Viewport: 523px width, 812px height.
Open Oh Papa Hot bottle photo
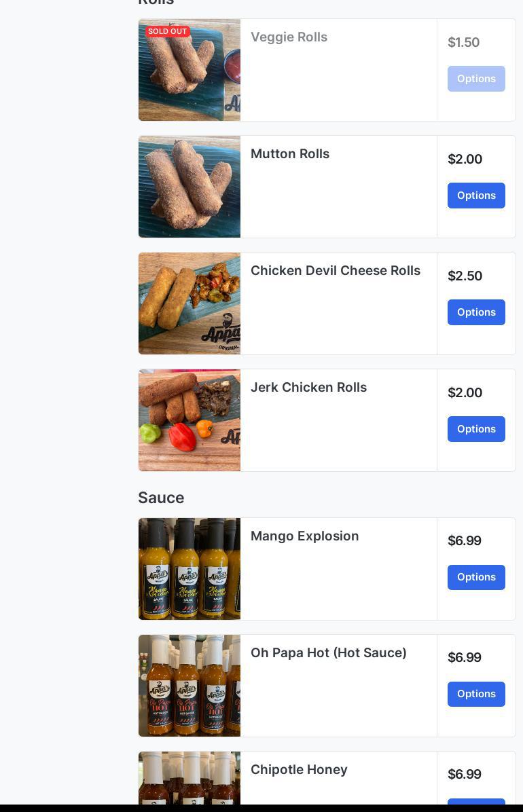tap(190, 686)
